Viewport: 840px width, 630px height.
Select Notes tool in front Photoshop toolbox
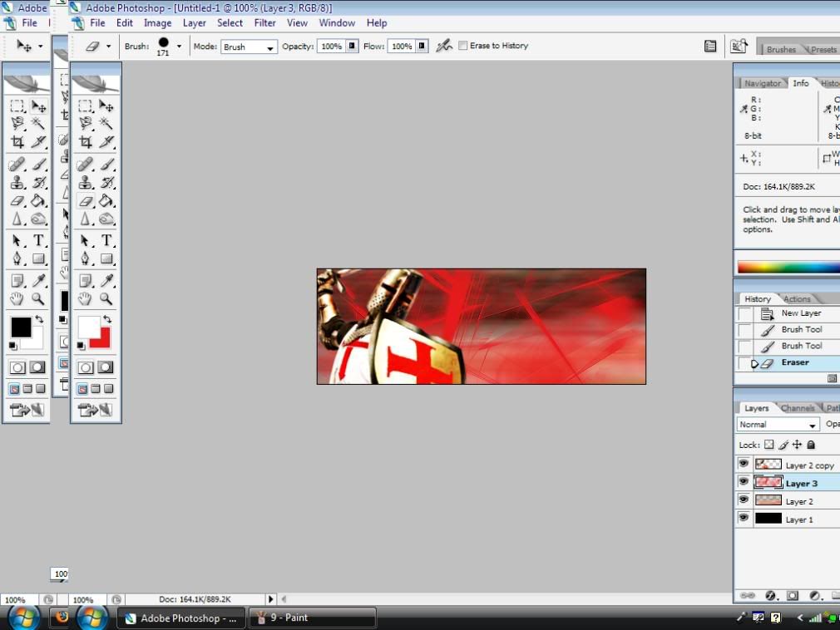click(86, 280)
